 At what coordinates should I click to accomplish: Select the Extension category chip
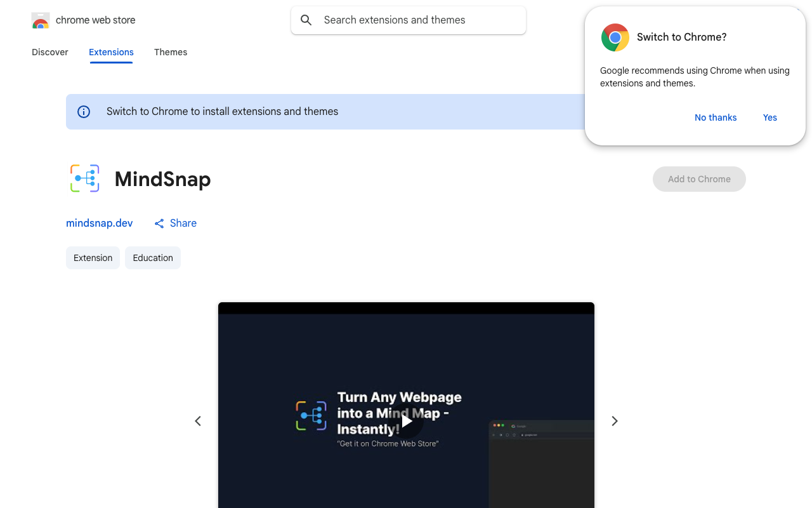[93, 258]
